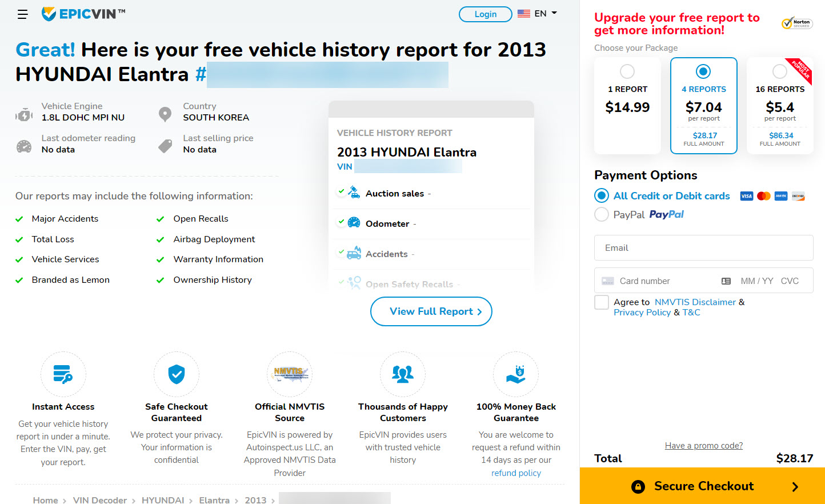Click Have a promo code link

[704, 446]
